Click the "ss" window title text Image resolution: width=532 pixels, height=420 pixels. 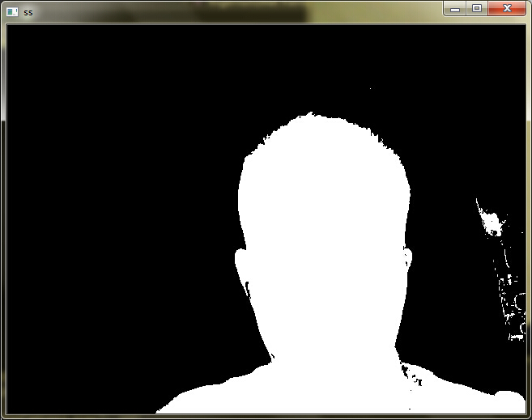28,13
